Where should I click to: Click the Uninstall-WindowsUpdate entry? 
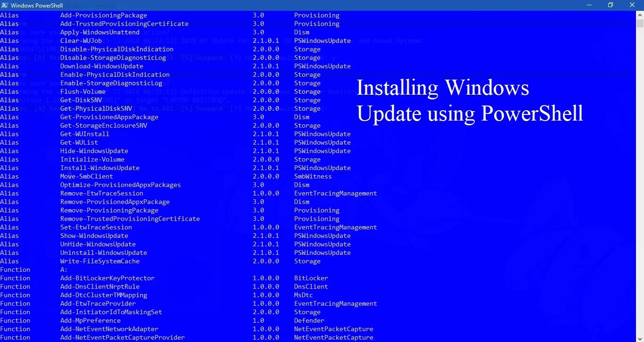[x=104, y=252]
